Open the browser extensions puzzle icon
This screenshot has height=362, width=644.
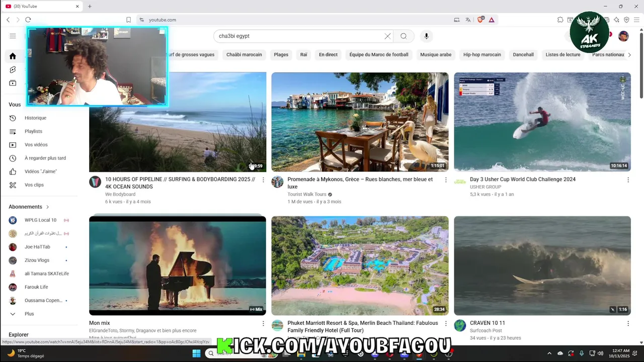pyautogui.click(x=560, y=20)
